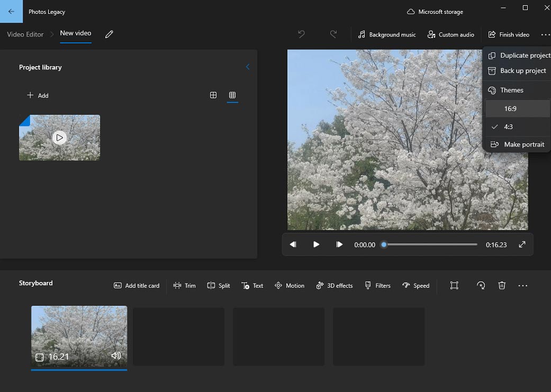Click the video preview image
551x392 pixels.
point(408,140)
